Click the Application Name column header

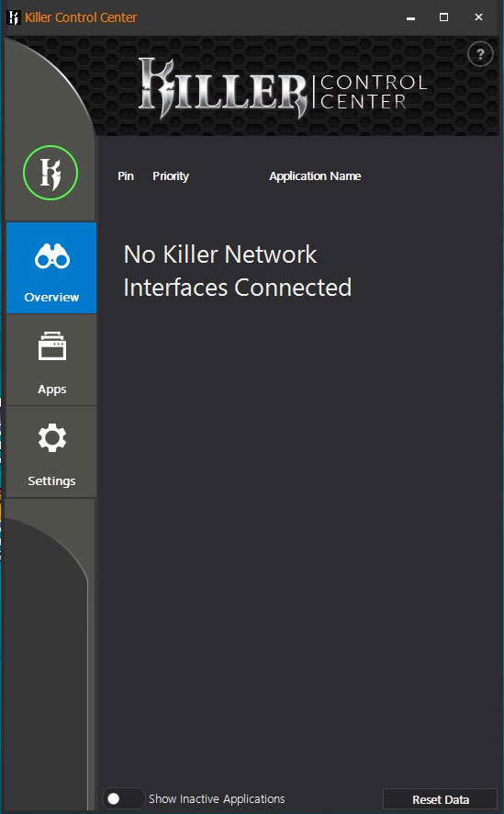315,176
